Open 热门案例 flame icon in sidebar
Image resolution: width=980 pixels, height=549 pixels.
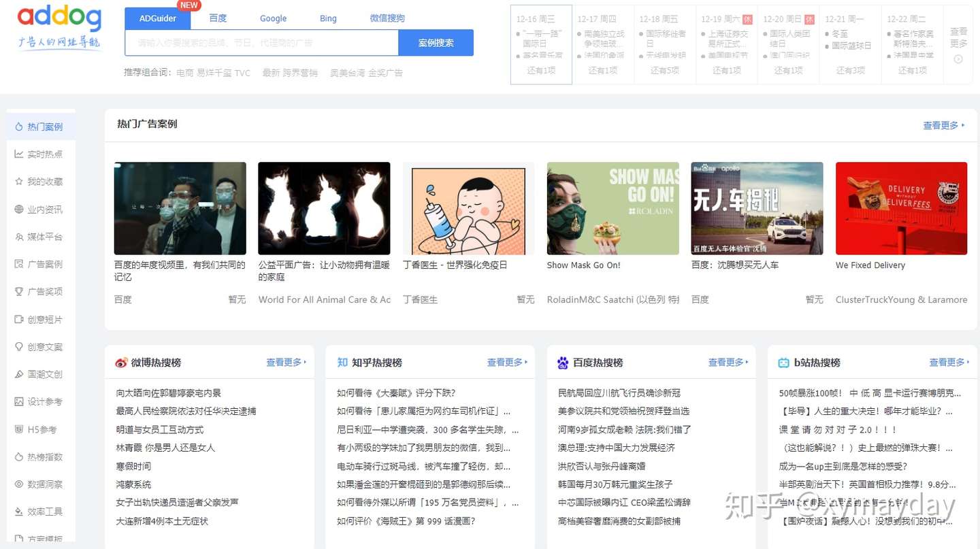click(x=18, y=127)
